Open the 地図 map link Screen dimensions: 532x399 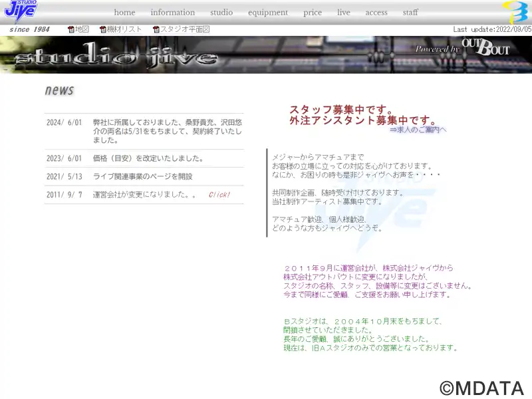pyautogui.click(x=82, y=29)
